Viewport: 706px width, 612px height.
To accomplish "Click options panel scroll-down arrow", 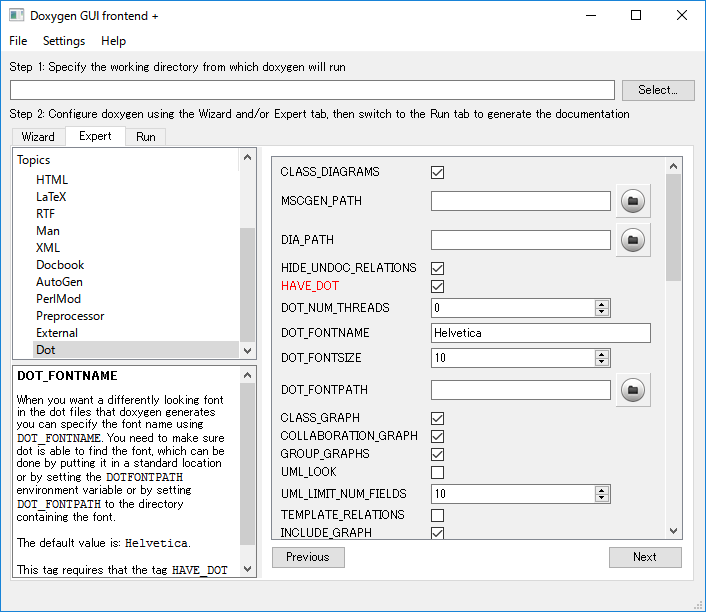I will point(674,531).
